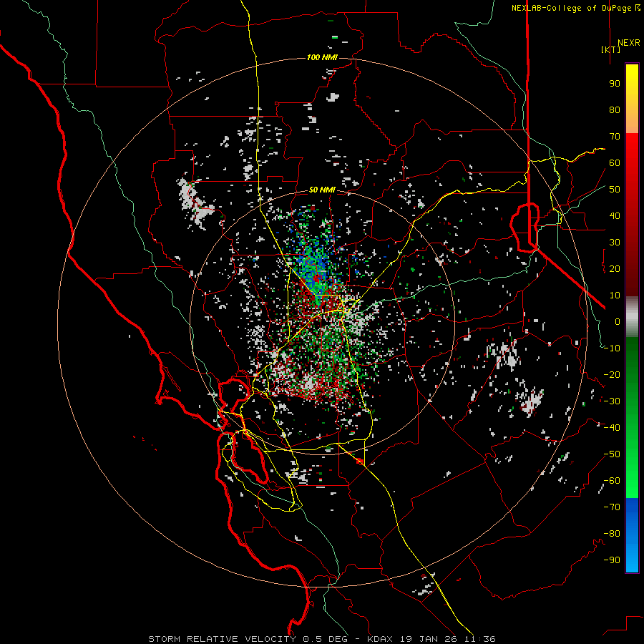The width and height of the screenshot is (644, 644).
Task: Click the -70 value on the velocity scale
Action: [612, 507]
